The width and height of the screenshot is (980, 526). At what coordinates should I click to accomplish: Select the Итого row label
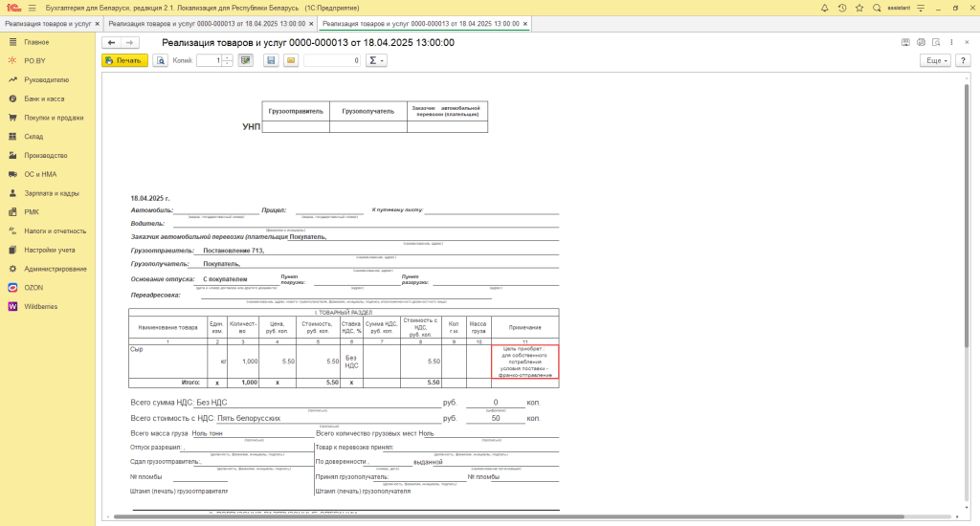click(x=190, y=383)
